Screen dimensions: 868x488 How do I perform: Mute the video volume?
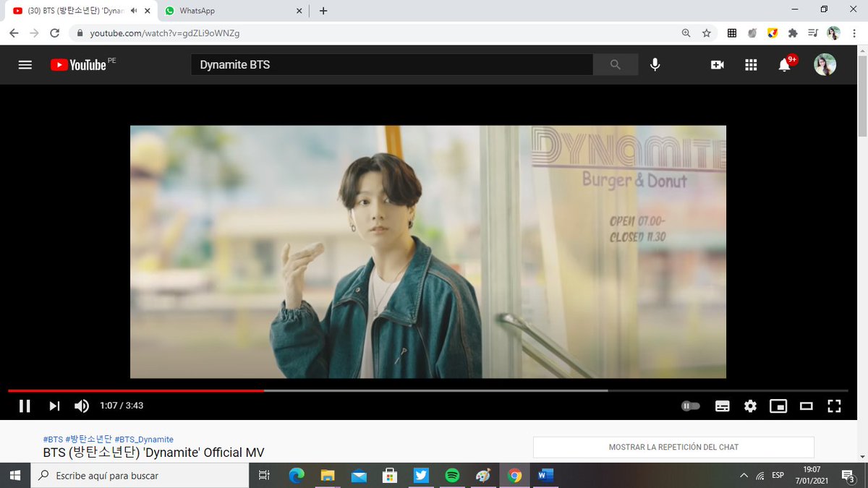(82, 406)
